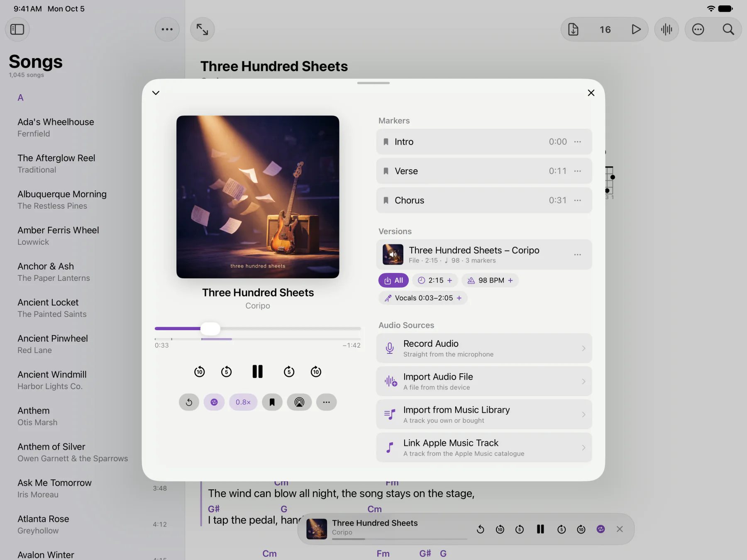This screenshot has height=560, width=747.
Task: Select the All filter chip
Action: (393, 280)
